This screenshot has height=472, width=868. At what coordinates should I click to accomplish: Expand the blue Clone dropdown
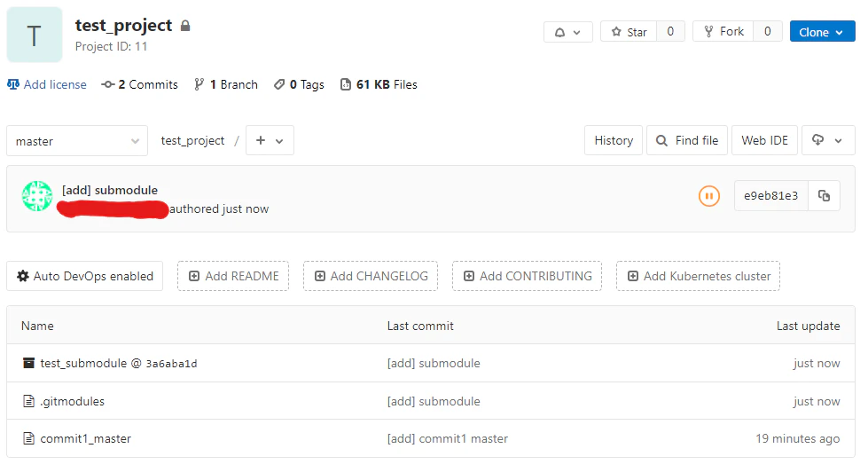tap(822, 32)
